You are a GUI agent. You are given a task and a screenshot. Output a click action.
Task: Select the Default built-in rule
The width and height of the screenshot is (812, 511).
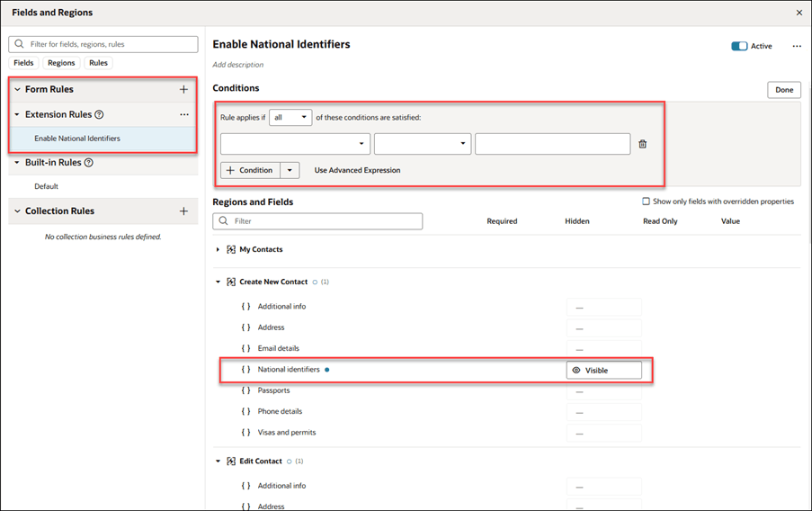coord(103,186)
